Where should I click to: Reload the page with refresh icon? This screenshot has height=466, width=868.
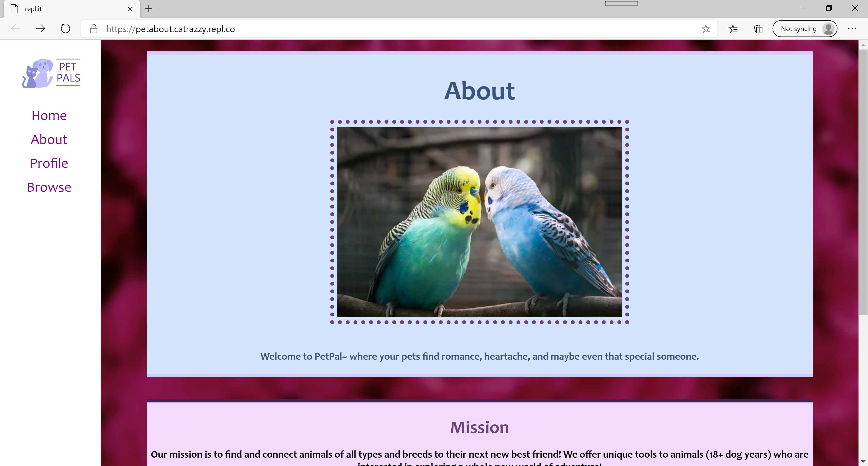pos(65,29)
